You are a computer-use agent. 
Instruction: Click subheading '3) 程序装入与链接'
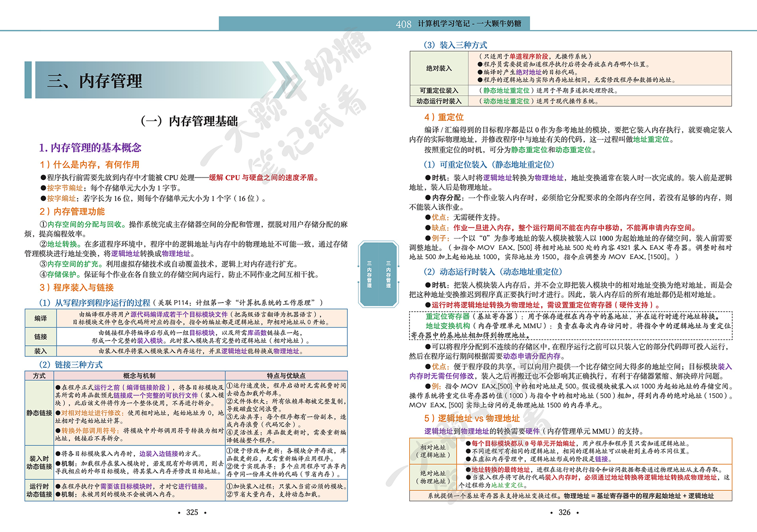point(76,287)
